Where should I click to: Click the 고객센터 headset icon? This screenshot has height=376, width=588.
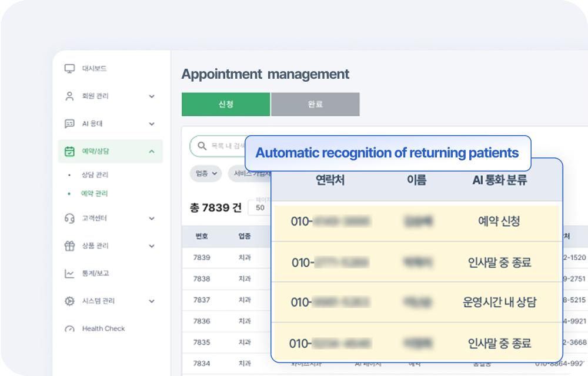click(69, 219)
